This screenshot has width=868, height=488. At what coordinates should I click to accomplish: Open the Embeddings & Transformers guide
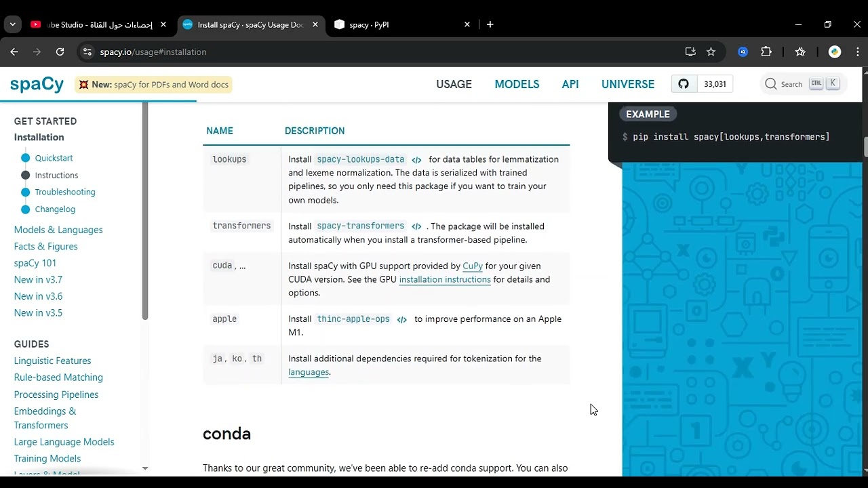[x=45, y=418]
